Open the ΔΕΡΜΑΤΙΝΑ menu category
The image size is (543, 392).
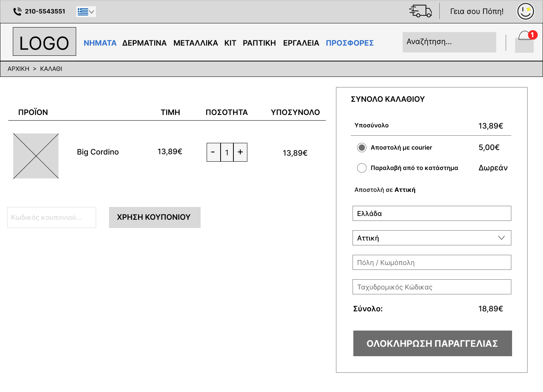point(144,43)
